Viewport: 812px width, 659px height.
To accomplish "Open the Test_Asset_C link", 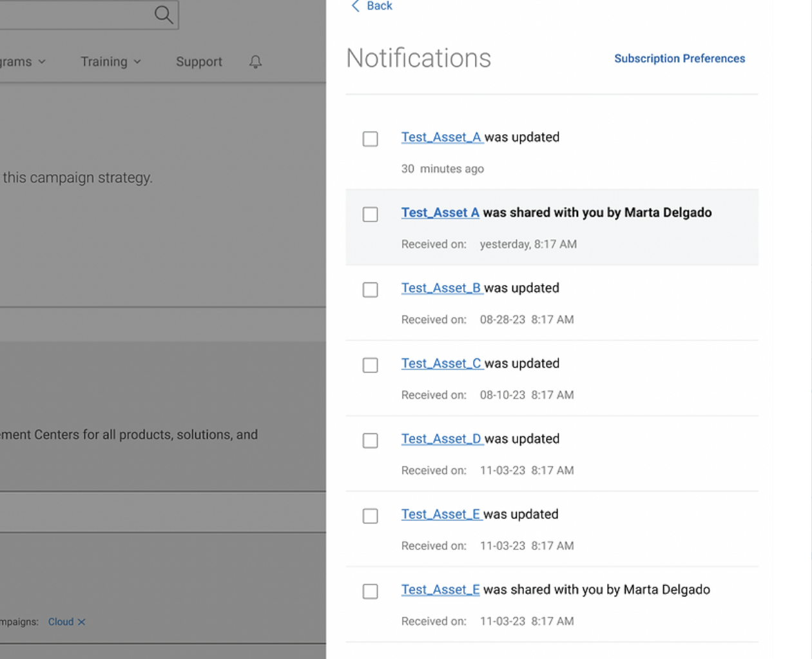I will (x=441, y=364).
